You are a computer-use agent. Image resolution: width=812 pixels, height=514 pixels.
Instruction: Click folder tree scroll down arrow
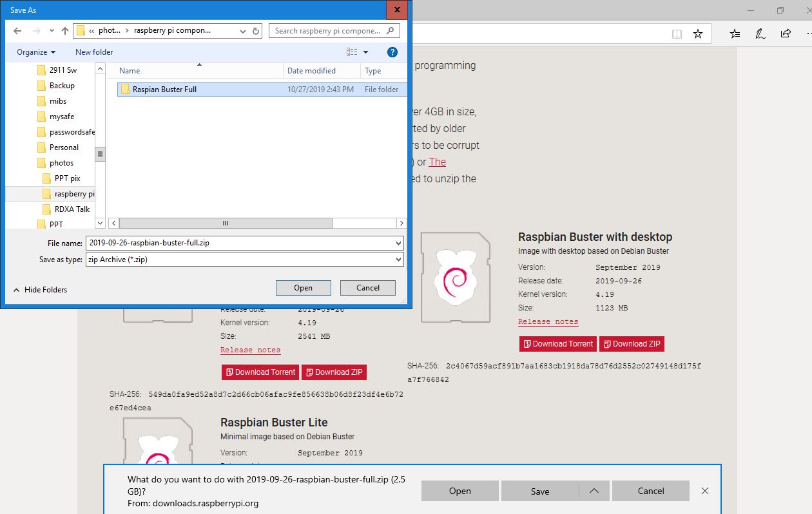100,223
